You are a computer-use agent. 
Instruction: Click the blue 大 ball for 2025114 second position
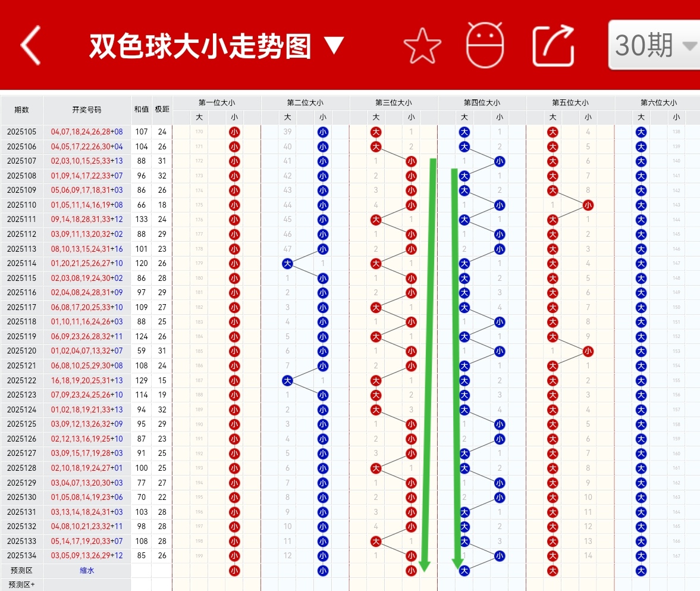pos(287,263)
